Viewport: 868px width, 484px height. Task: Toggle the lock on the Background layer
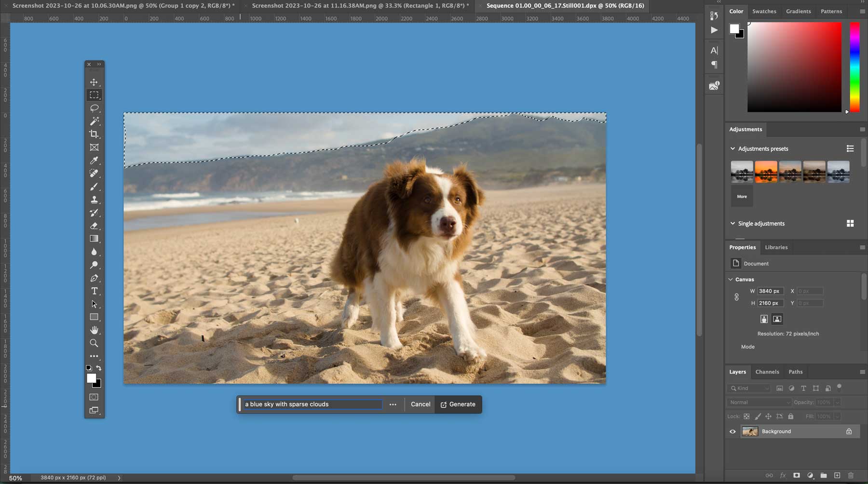[849, 431]
